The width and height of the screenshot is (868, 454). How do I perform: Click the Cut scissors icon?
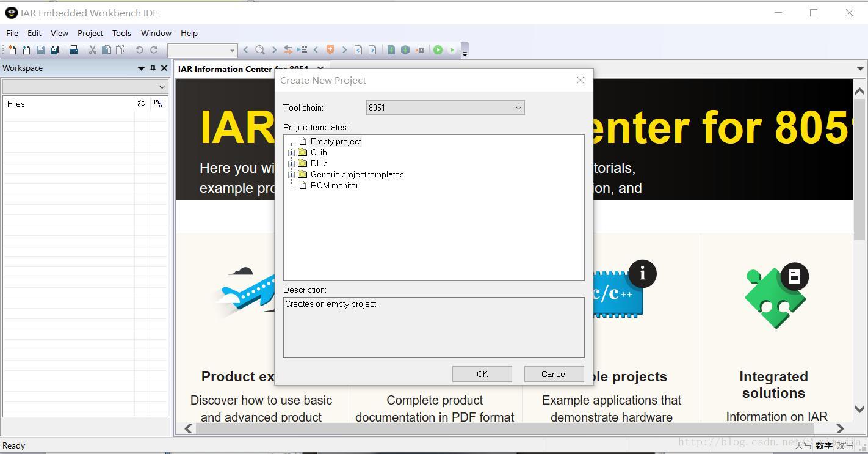(x=93, y=50)
